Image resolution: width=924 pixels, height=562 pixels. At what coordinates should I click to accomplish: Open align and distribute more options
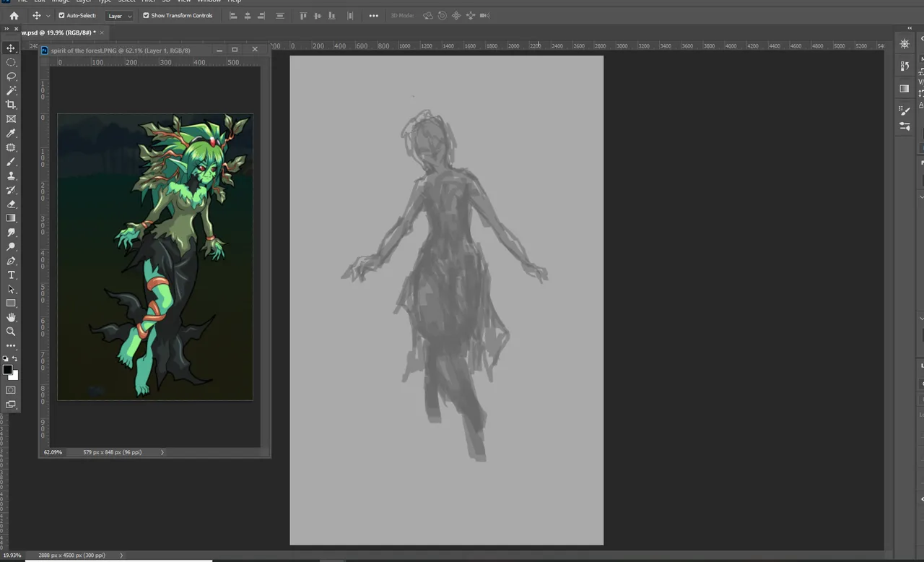373,15
